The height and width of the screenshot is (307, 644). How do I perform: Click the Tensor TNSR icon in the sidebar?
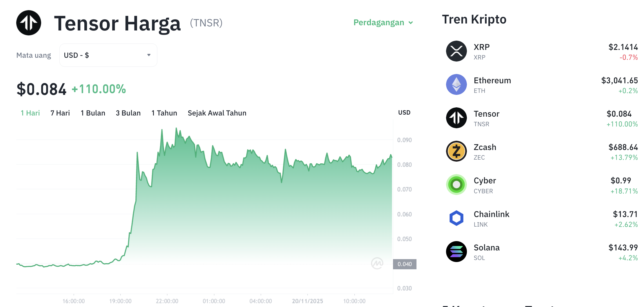pos(456,118)
